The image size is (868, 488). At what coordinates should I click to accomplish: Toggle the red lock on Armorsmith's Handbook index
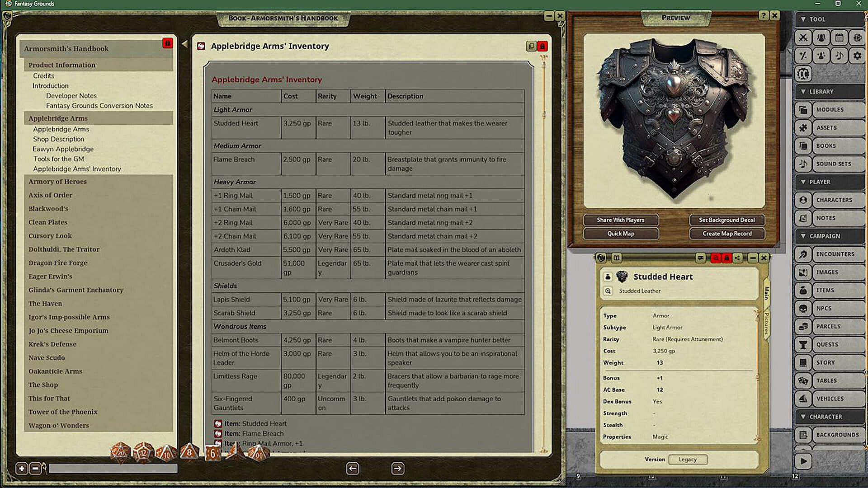point(167,43)
